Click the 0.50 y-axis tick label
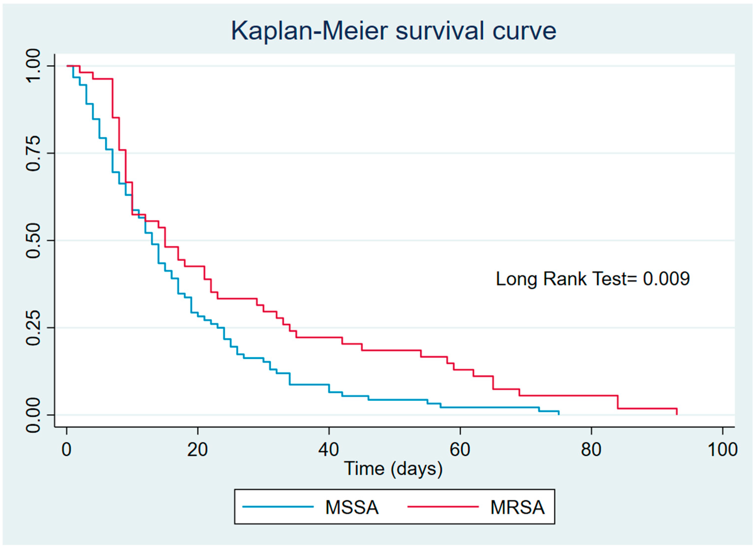756x549 pixels. [x=33, y=240]
